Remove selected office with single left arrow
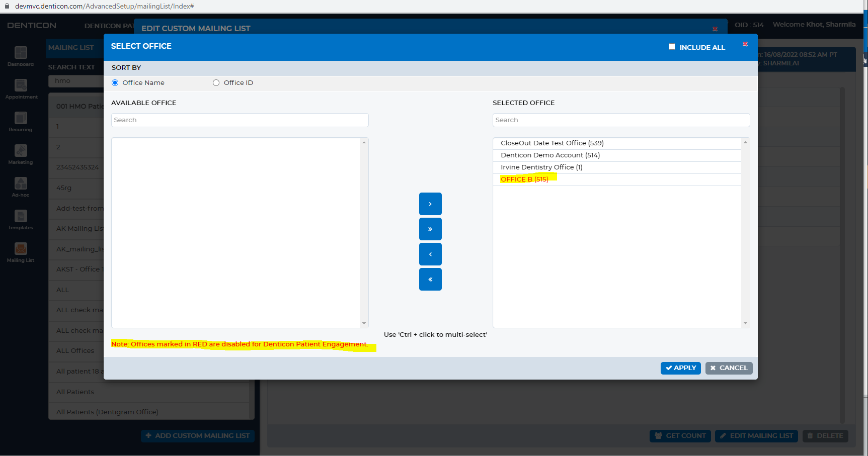This screenshot has width=868, height=456. point(430,254)
